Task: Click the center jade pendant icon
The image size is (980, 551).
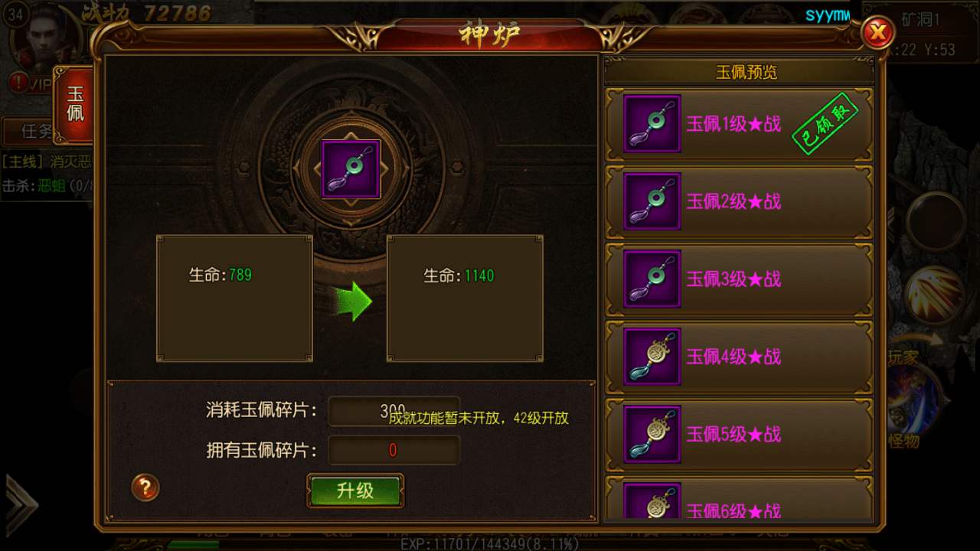Action: 351,169
